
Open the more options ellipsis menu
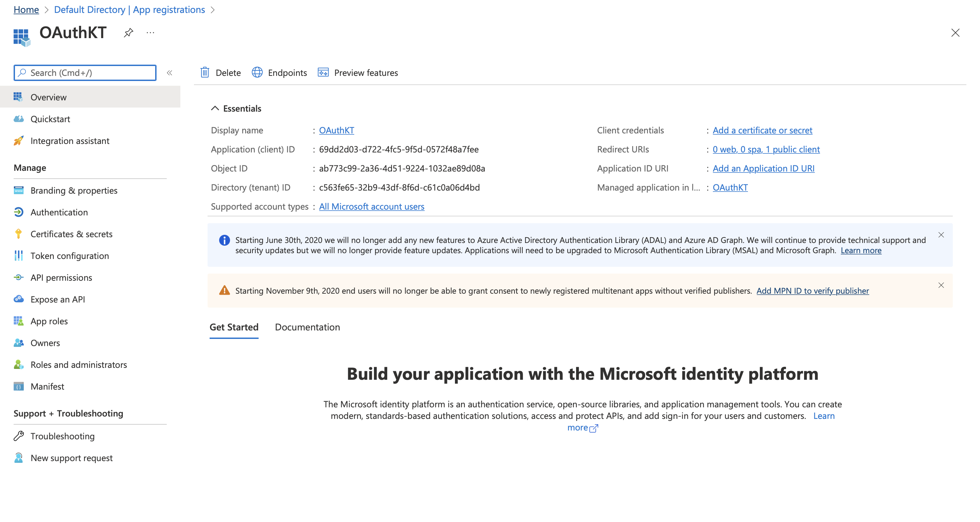(x=150, y=33)
